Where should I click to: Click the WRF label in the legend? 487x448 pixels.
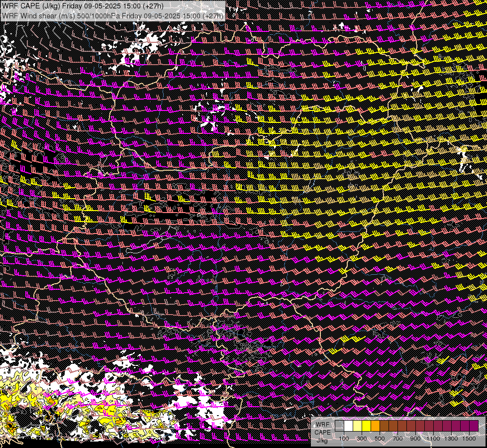click(323, 425)
